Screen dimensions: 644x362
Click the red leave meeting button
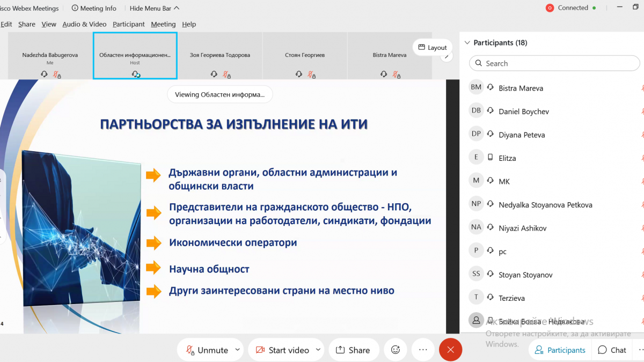click(450, 350)
